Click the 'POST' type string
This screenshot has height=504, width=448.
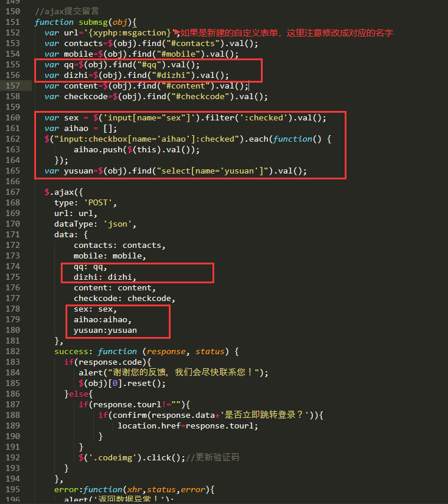pos(100,202)
